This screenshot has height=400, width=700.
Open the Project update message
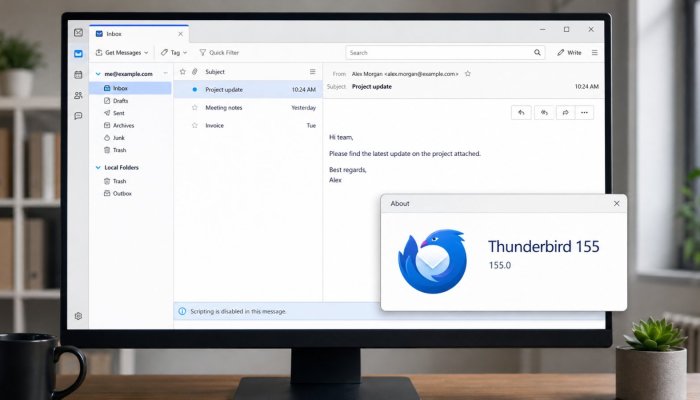[x=248, y=90]
